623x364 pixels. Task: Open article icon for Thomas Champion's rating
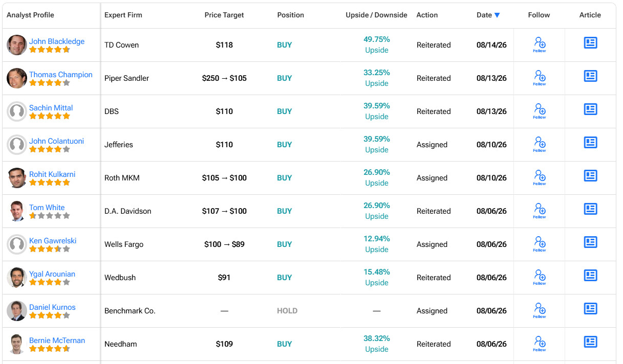pyautogui.click(x=590, y=76)
